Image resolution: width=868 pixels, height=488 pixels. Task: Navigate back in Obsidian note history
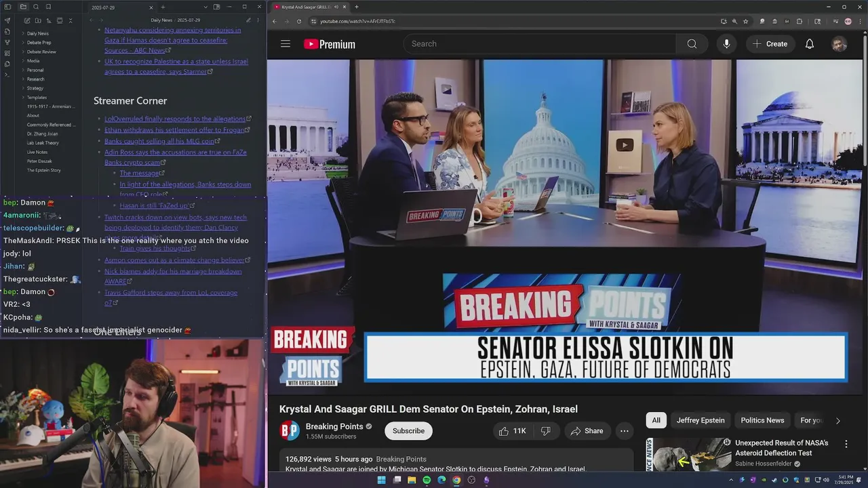[91, 20]
